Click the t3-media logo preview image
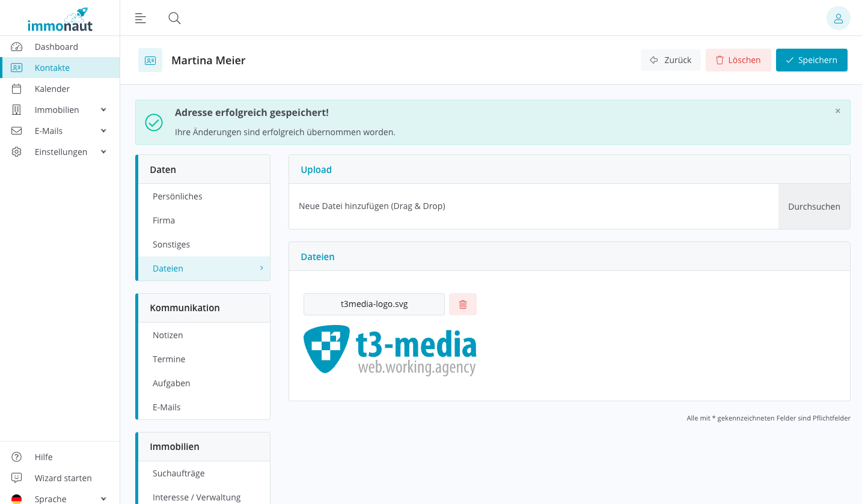The height and width of the screenshot is (504, 862). pyautogui.click(x=390, y=350)
